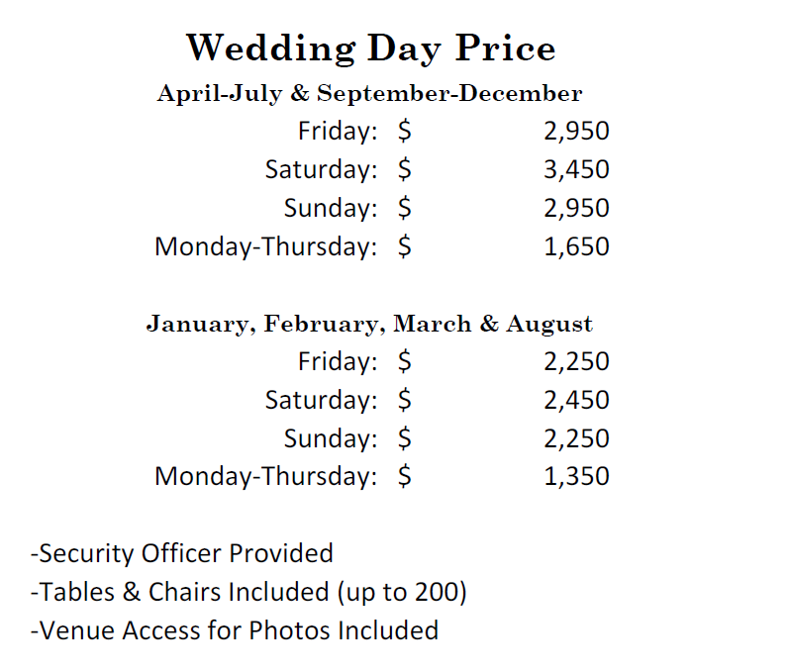Image resolution: width=790 pixels, height=672 pixels.
Task: Click the Sunday label under April-July heading
Action: click(x=330, y=208)
